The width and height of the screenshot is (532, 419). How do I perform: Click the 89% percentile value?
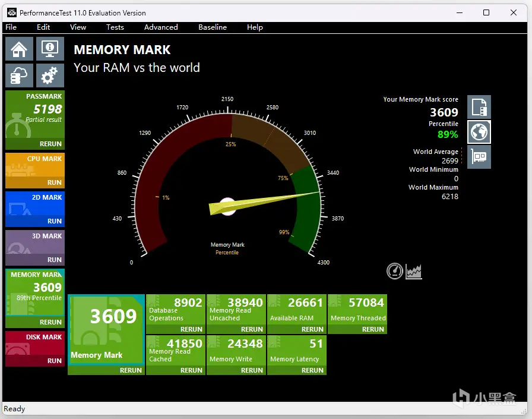pyautogui.click(x=448, y=134)
